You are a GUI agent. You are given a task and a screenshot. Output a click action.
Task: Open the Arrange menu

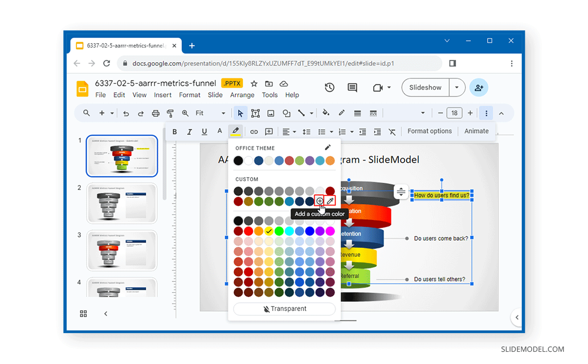242,95
